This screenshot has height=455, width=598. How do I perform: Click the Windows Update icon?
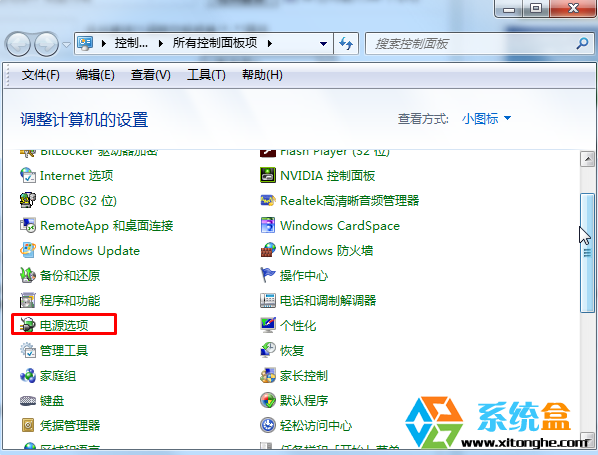click(27, 250)
